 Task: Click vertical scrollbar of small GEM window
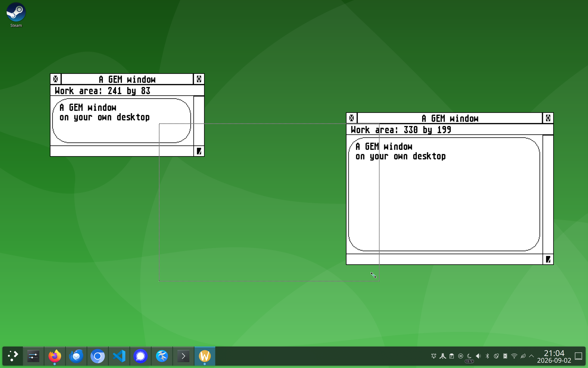(199, 121)
